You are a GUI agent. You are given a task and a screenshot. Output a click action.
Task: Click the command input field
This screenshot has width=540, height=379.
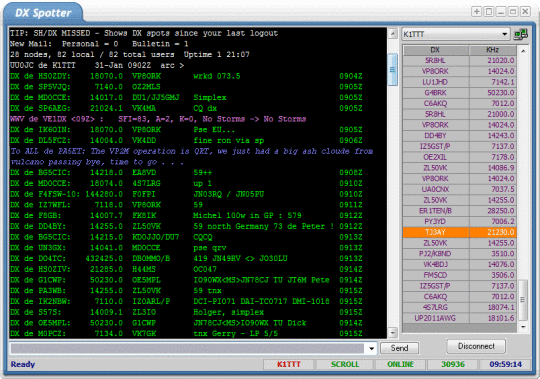tap(187, 348)
